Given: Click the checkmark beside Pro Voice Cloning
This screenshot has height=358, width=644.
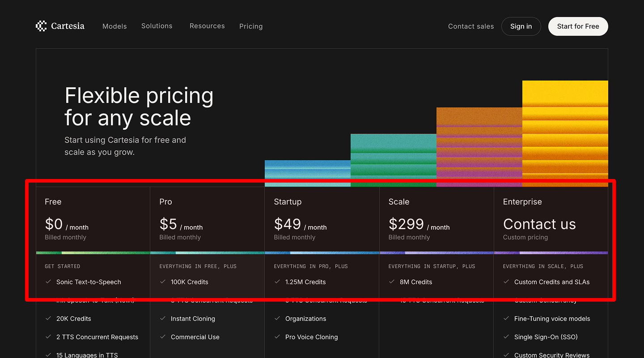Looking at the screenshot, I should (277, 337).
